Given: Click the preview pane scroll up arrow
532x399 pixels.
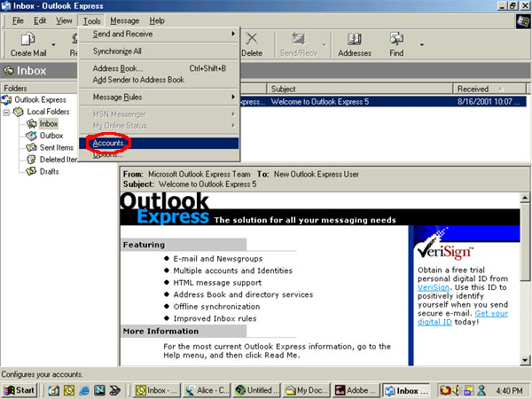Looking at the screenshot, I should pos(525,198).
